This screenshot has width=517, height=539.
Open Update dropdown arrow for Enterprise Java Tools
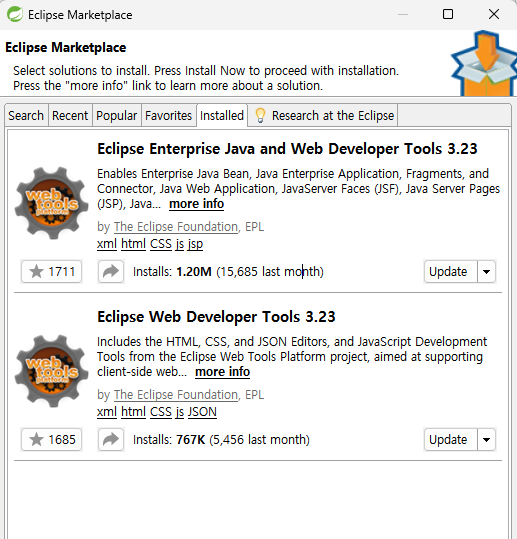pyautogui.click(x=486, y=272)
